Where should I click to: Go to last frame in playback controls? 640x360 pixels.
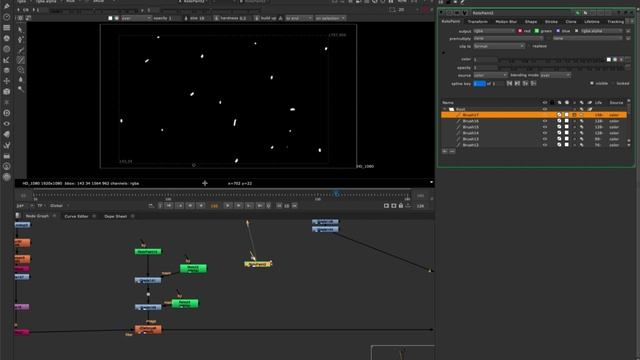[260, 206]
